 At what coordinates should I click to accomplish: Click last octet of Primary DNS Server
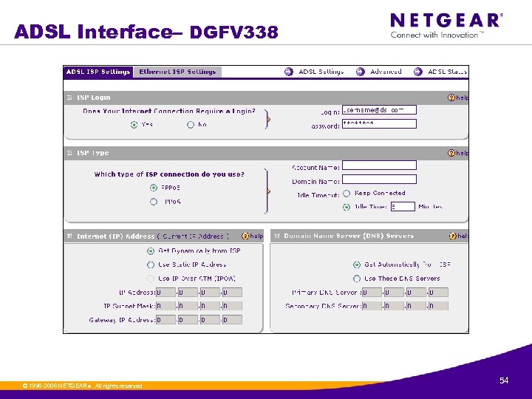438,292
